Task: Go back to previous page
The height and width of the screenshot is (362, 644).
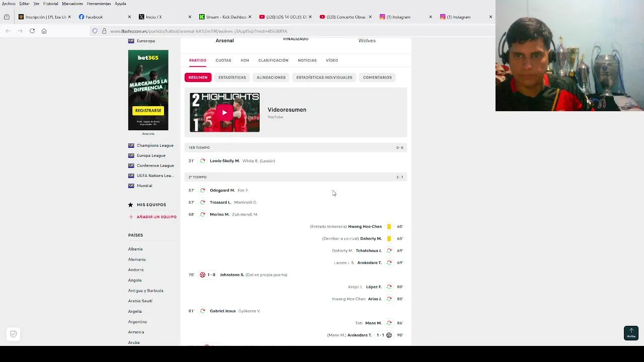Action: [x=8, y=31]
